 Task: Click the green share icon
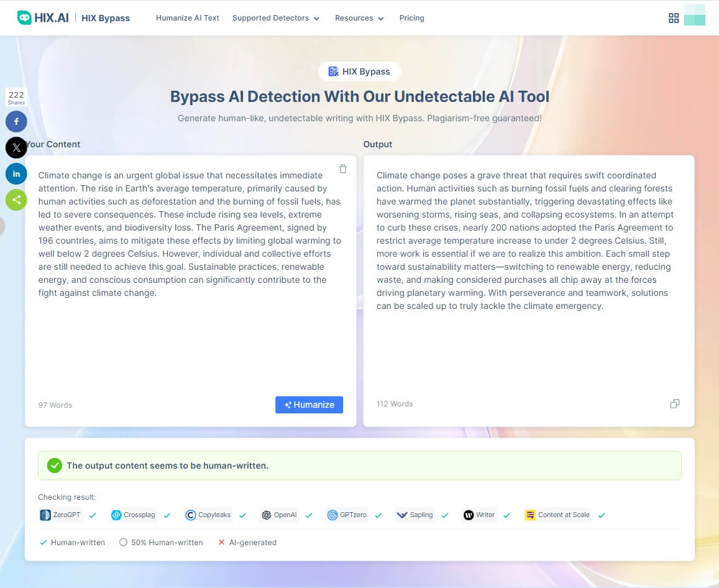click(x=16, y=200)
